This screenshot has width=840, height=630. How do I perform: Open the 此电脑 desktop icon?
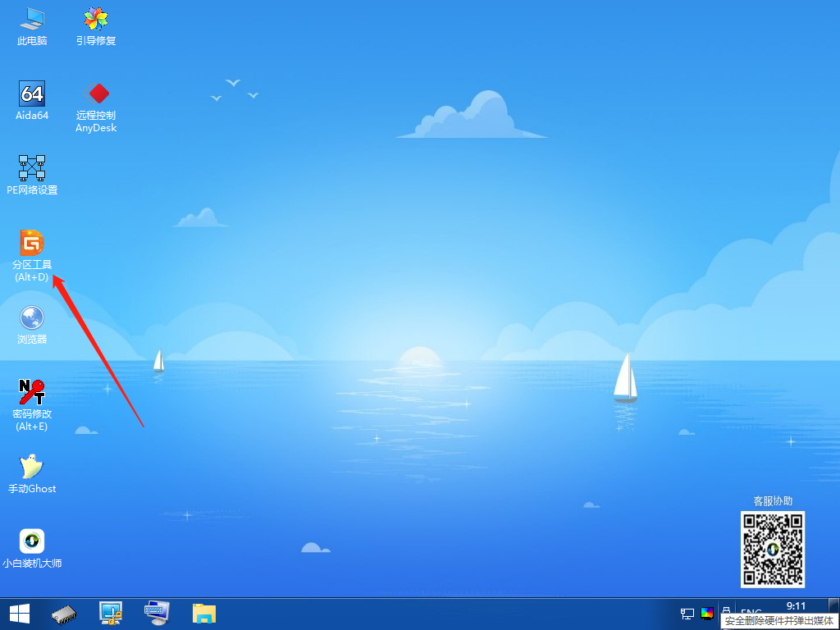[x=32, y=26]
